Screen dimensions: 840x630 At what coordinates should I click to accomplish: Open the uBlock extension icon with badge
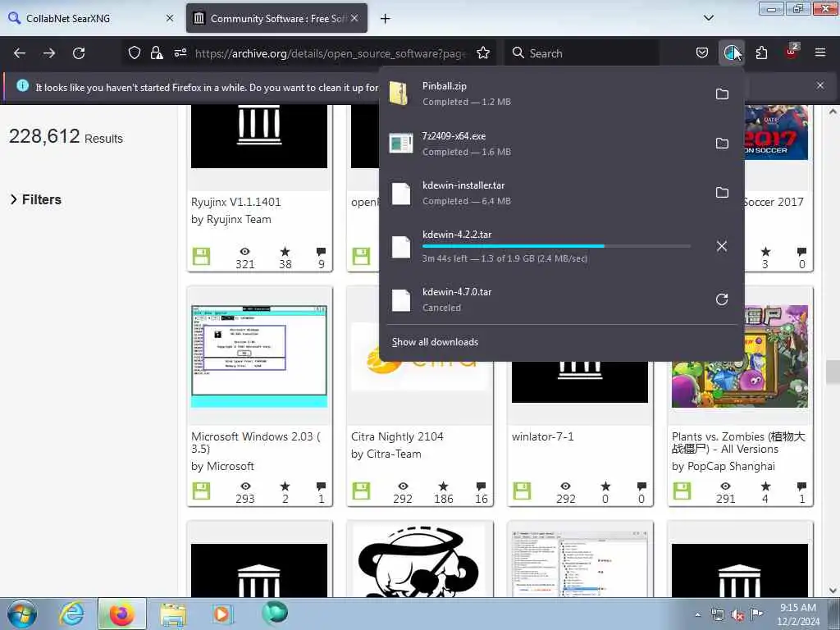(x=792, y=52)
